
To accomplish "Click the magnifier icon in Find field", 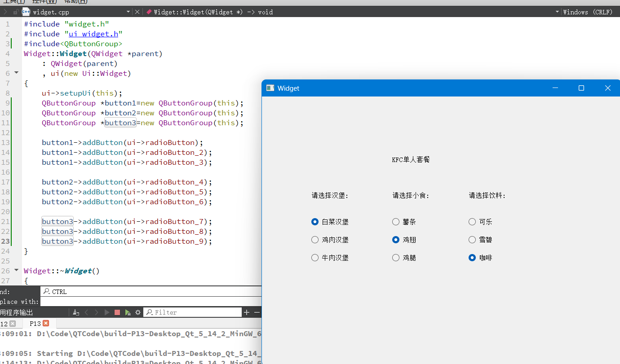I will pos(46,291).
